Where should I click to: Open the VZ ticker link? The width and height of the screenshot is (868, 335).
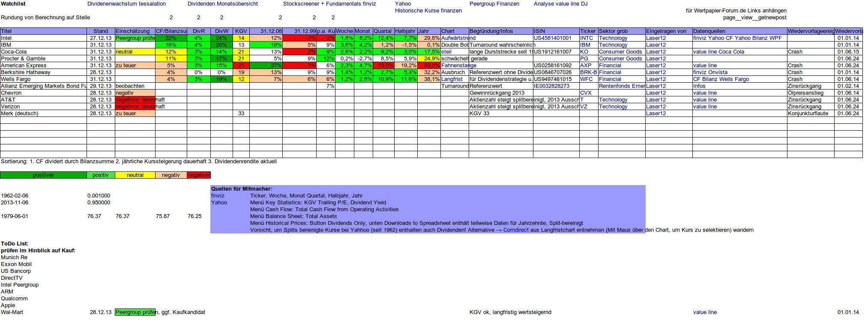click(584, 107)
